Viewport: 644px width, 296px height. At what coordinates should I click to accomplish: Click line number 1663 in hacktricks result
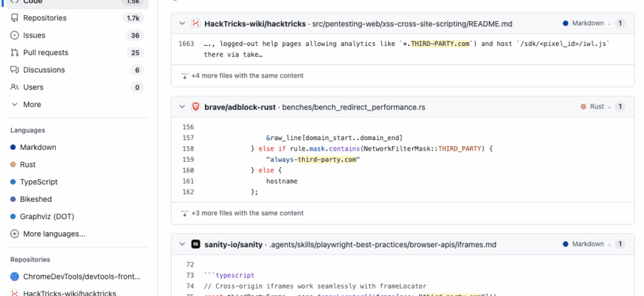pyautogui.click(x=186, y=43)
